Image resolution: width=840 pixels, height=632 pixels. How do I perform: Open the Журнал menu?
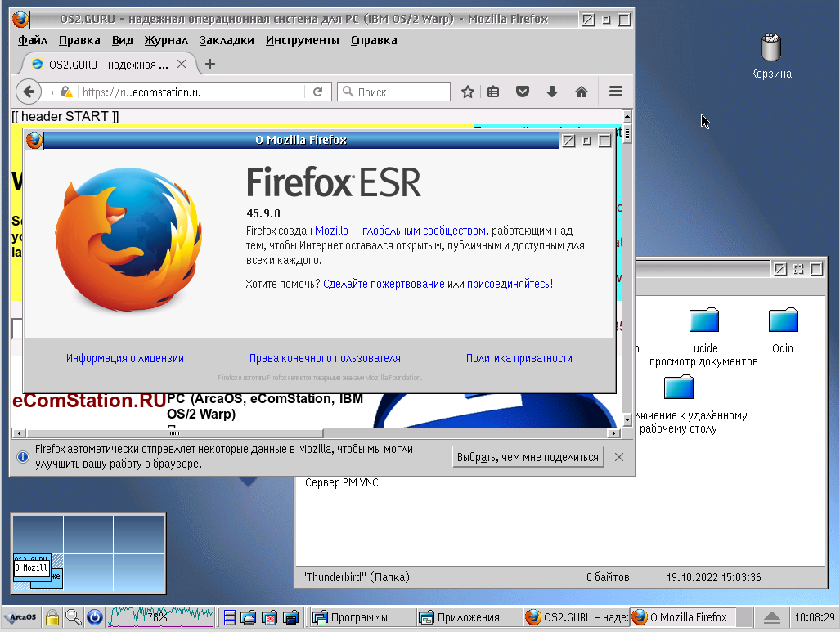pos(166,40)
